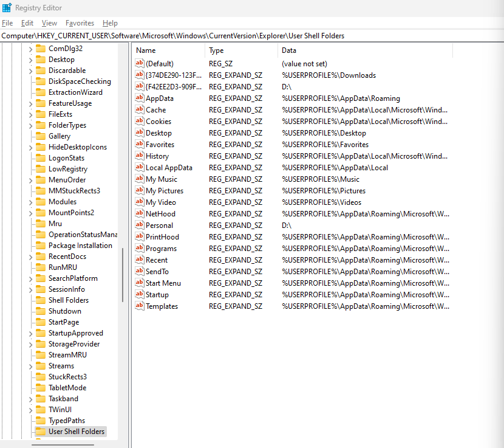Click the ab icon of the (Default) value
Screen dimensions: 504x448
tap(139, 63)
